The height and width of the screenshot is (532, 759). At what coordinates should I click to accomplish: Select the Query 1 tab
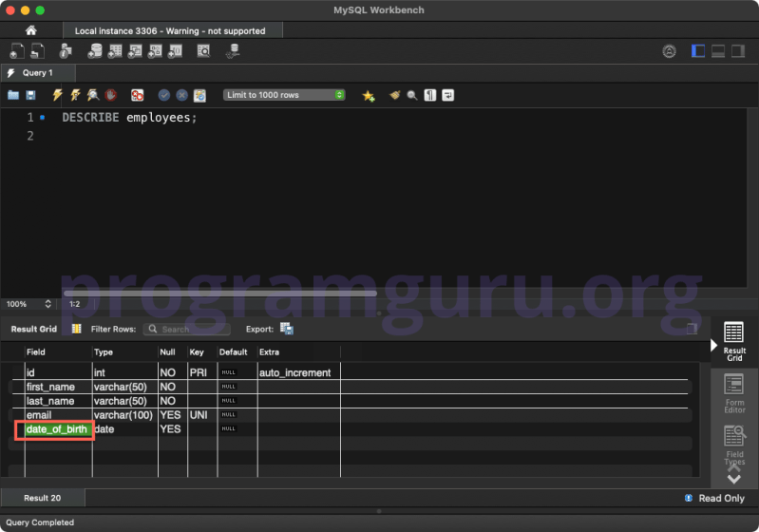click(38, 72)
